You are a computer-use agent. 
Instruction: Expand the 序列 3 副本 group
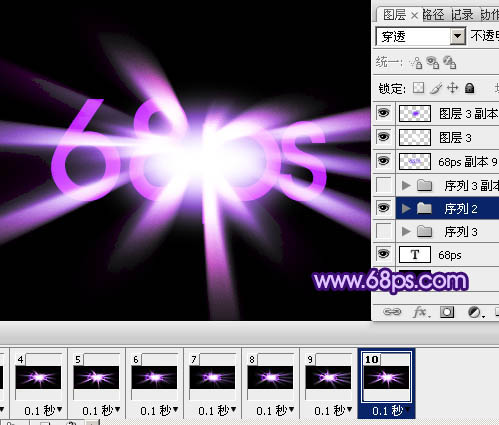(x=406, y=185)
